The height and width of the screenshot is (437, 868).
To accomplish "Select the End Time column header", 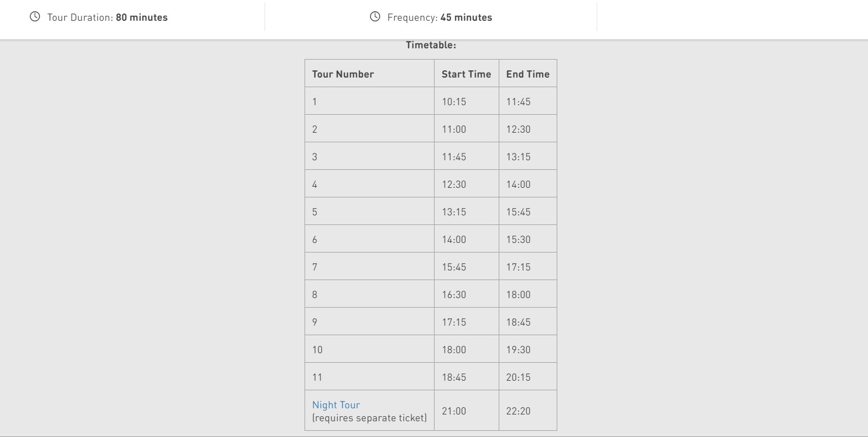I will pos(527,74).
